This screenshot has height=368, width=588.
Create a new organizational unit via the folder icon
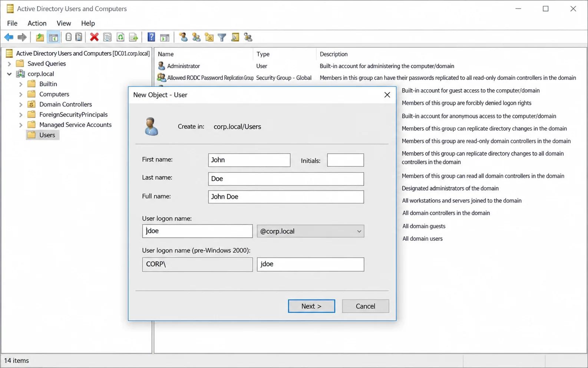[209, 37]
